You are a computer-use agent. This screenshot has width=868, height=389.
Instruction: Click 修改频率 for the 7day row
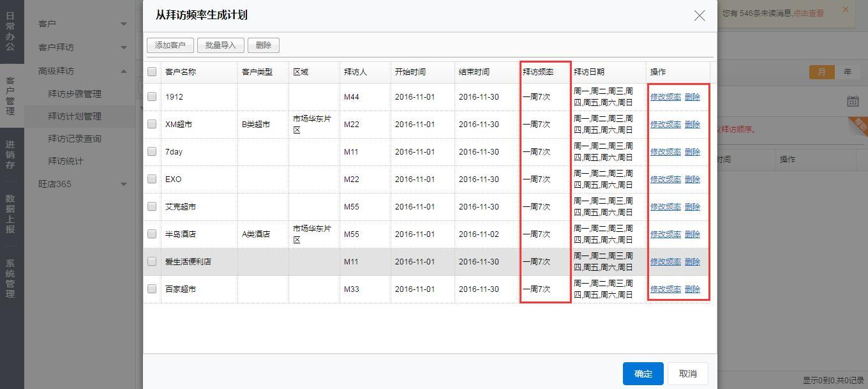point(665,152)
